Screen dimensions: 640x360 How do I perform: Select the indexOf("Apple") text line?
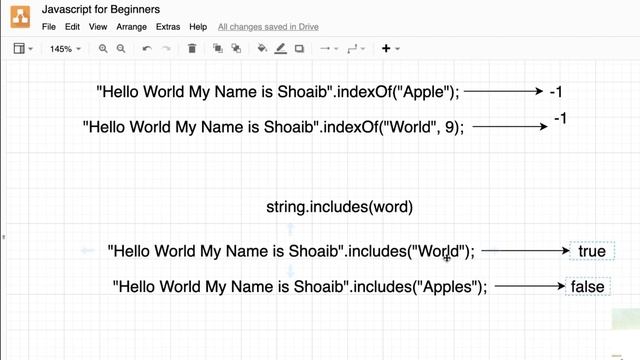pyautogui.click(x=278, y=91)
